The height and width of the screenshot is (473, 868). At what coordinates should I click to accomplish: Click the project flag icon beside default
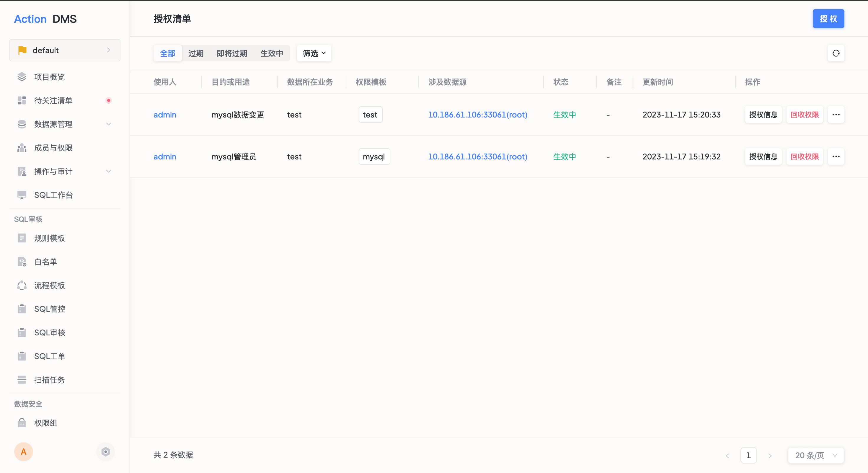click(22, 50)
